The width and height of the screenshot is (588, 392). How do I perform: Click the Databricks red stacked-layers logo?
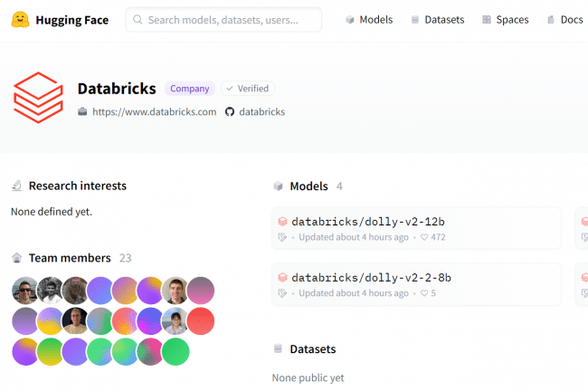point(38,98)
